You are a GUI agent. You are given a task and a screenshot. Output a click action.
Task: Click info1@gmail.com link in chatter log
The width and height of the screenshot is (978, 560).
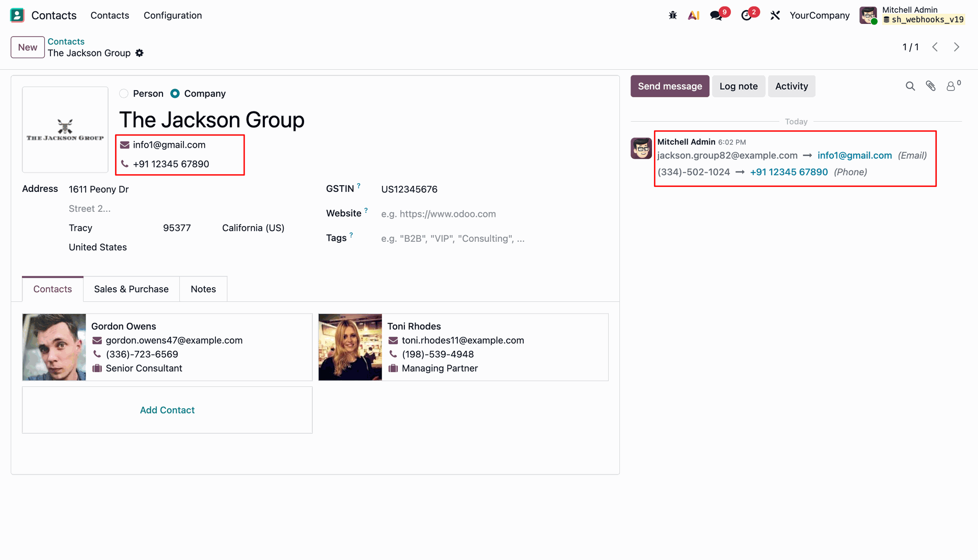click(x=855, y=156)
